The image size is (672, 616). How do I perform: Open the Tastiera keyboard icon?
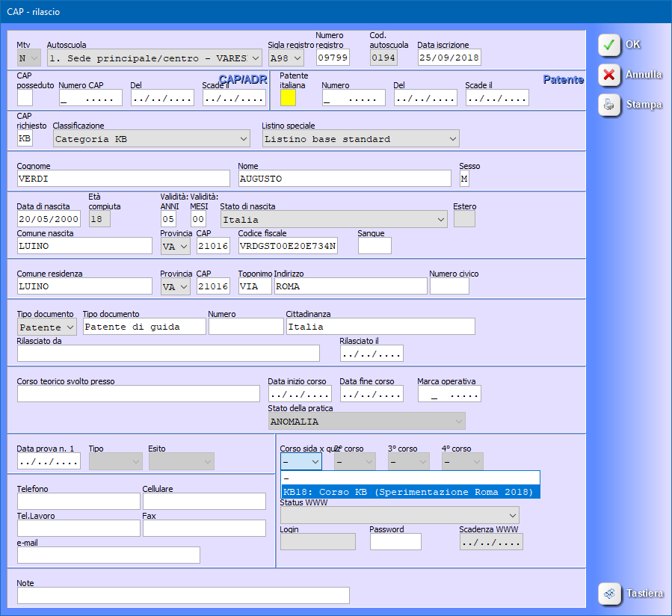[x=610, y=594]
